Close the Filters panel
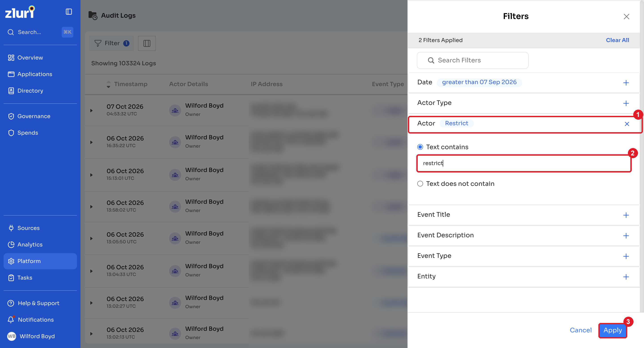The width and height of the screenshot is (644, 348). pyautogui.click(x=626, y=17)
